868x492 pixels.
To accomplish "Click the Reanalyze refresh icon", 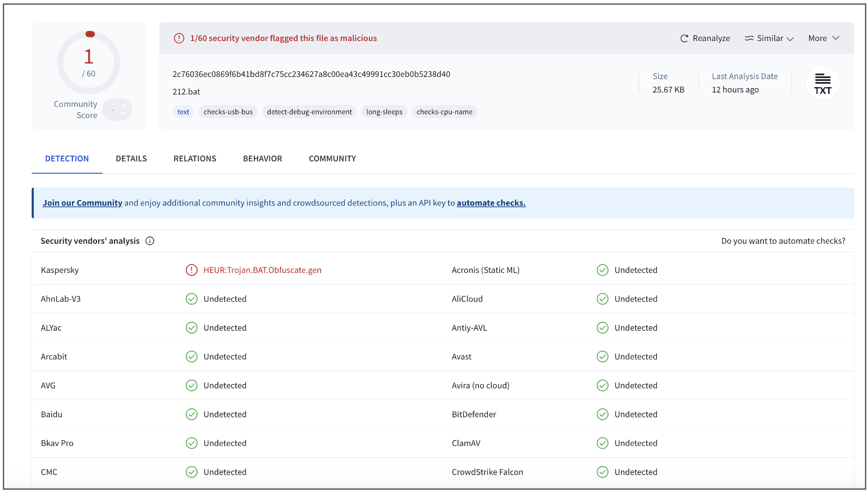I will point(684,39).
